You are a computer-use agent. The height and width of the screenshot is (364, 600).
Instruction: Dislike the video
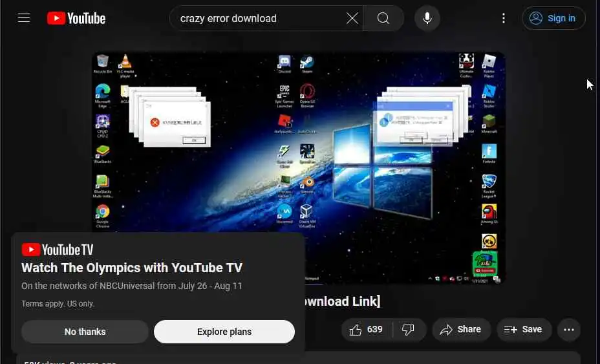point(408,330)
